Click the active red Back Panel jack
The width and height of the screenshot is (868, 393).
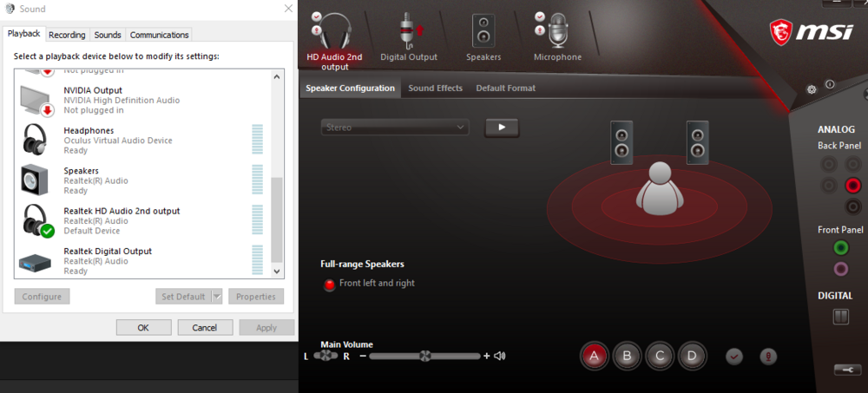(x=853, y=186)
